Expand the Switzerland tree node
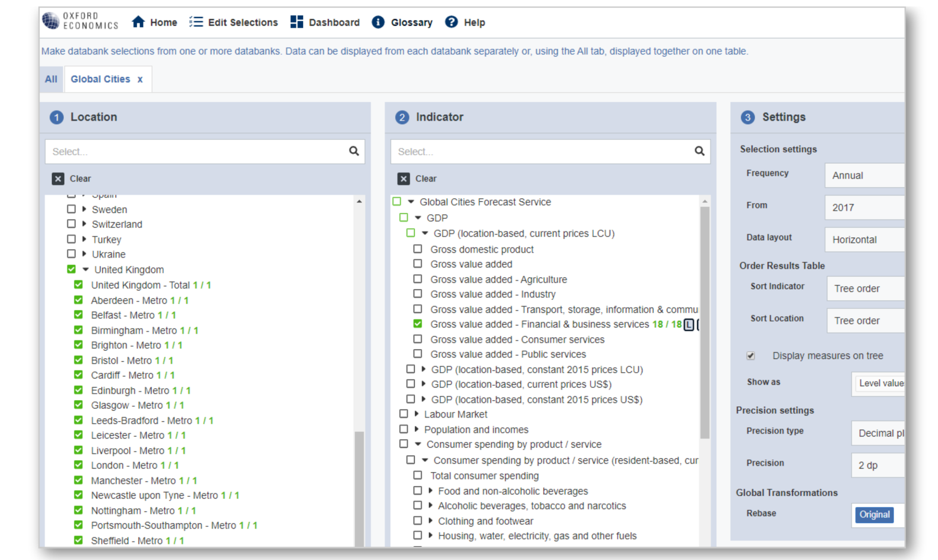The height and width of the screenshot is (560, 938). [84, 224]
